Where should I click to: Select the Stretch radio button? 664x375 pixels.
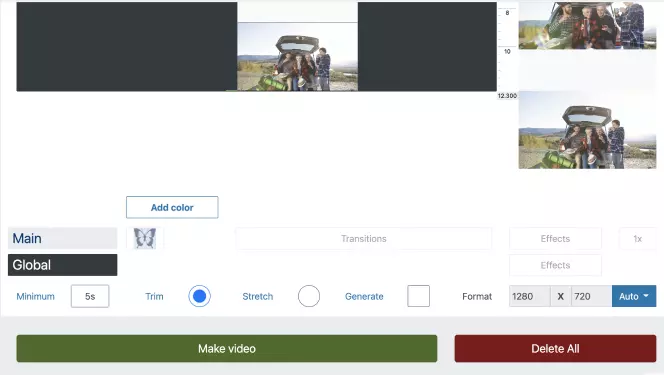(309, 296)
